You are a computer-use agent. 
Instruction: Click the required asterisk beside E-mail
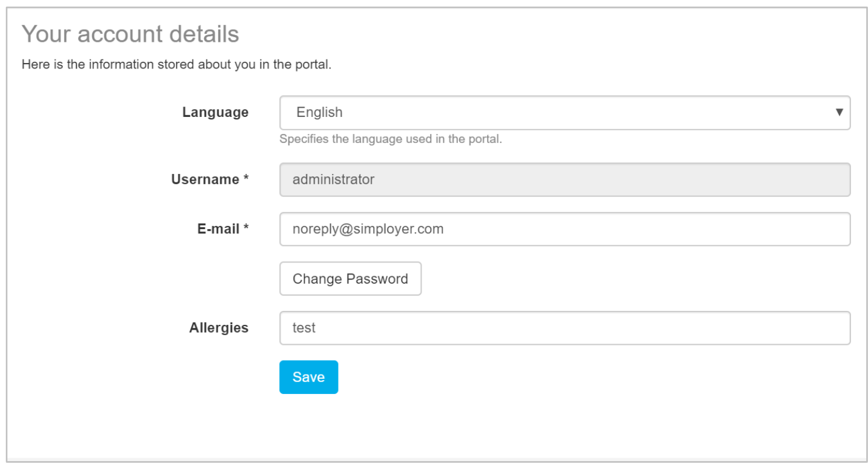pyautogui.click(x=246, y=228)
